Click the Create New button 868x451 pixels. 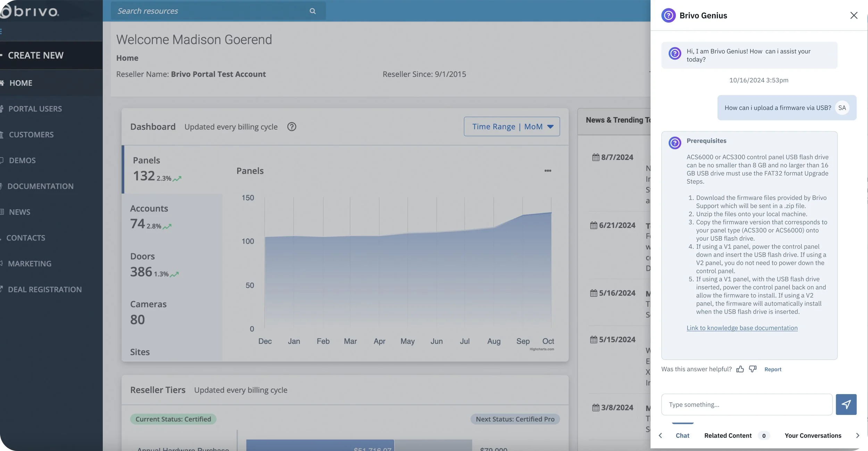tap(35, 56)
